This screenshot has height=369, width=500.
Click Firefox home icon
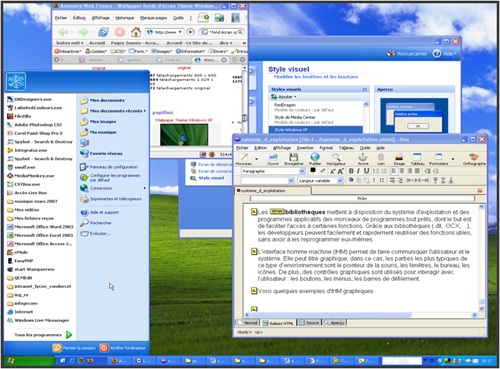click(136, 32)
